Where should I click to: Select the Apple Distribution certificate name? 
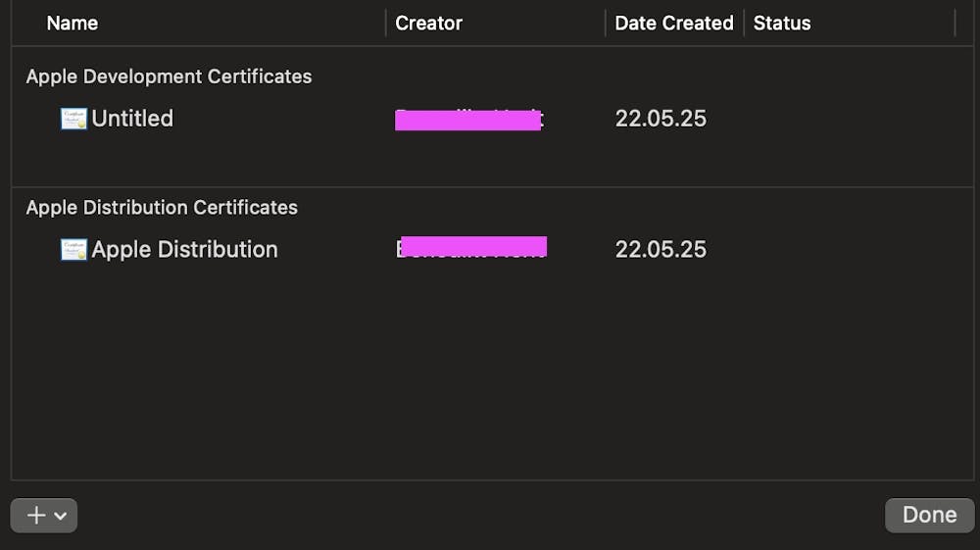184,250
